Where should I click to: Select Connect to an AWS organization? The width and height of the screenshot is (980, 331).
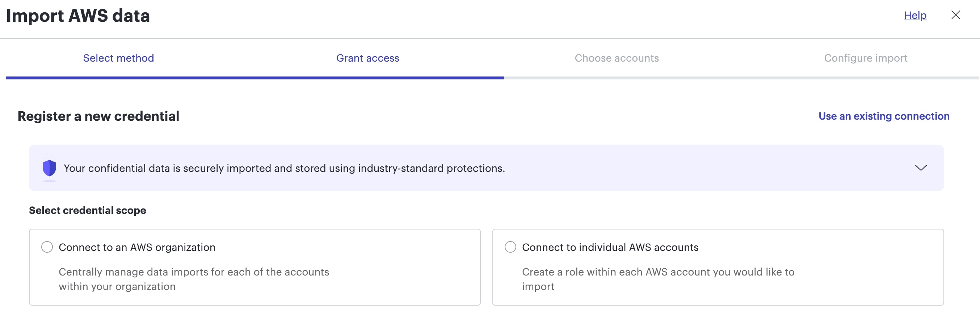click(47, 247)
